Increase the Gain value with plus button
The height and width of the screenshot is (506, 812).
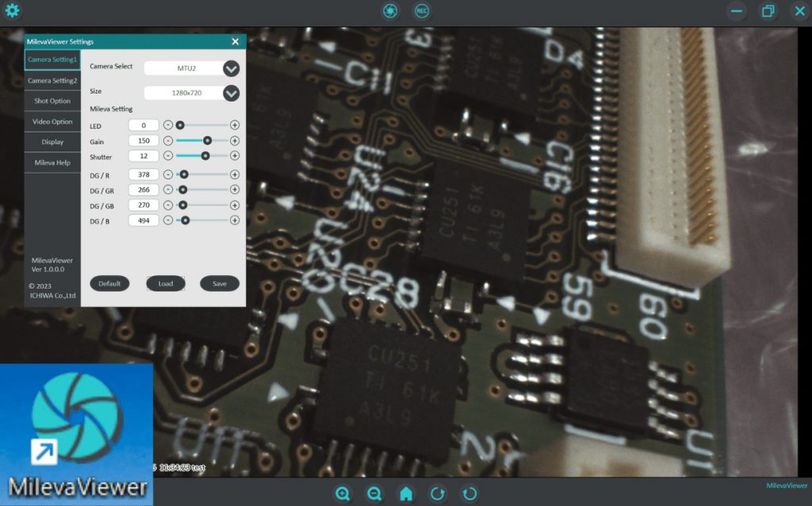[235, 140]
